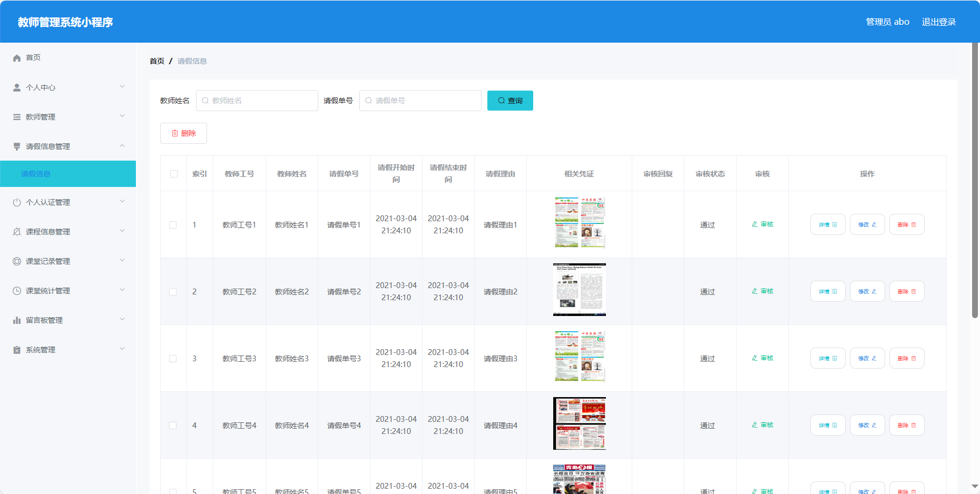Click the power icon beside 个人认证管理

pyautogui.click(x=17, y=202)
